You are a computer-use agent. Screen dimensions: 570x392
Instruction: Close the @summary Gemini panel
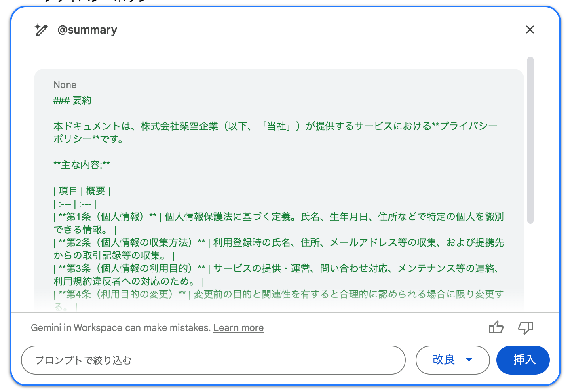click(530, 30)
